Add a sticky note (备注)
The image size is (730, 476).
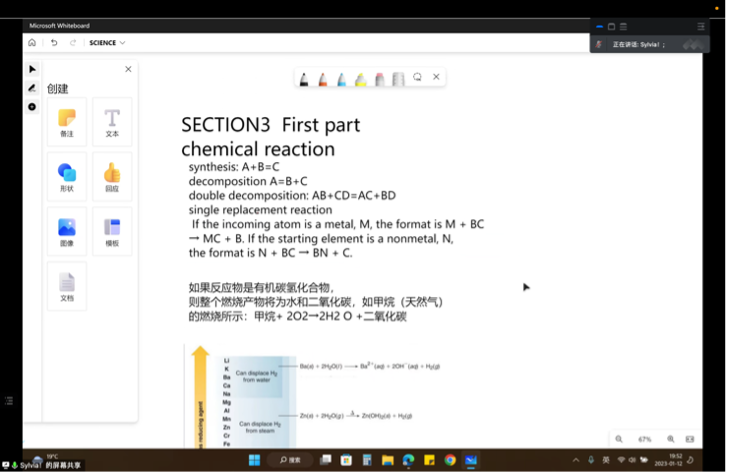[x=67, y=122]
